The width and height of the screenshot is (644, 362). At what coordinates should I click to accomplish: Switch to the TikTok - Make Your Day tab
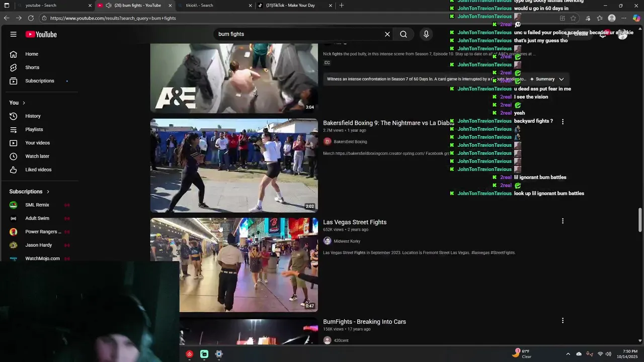click(x=294, y=6)
